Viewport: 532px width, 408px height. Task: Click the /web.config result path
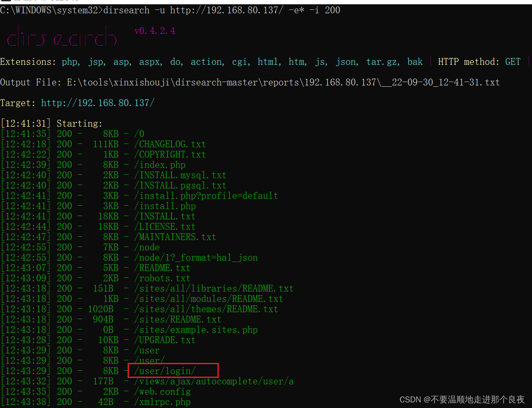click(162, 392)
